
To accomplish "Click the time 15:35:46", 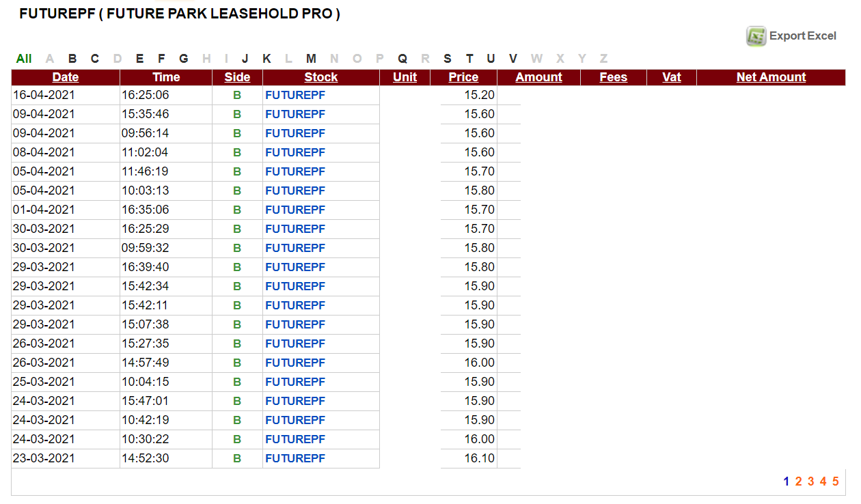I will pyautogui.click(x=146, y=114).
